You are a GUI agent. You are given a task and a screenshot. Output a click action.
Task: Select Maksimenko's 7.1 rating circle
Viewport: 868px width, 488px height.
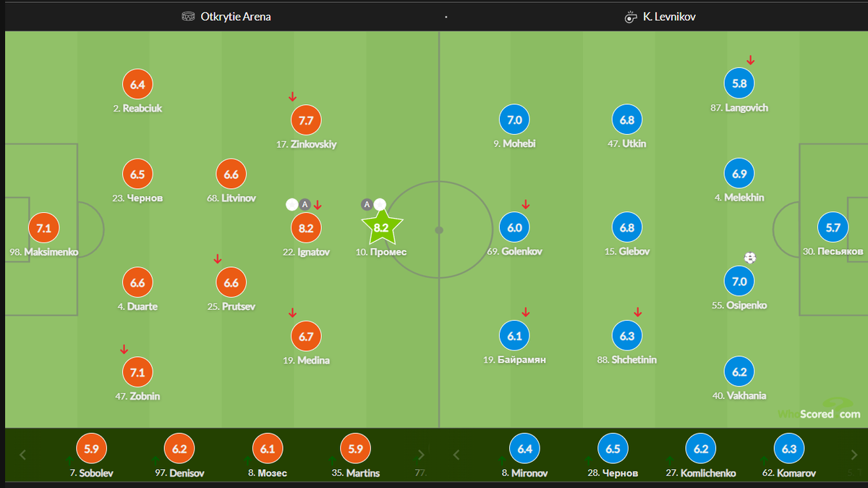(x=43, y=228)
